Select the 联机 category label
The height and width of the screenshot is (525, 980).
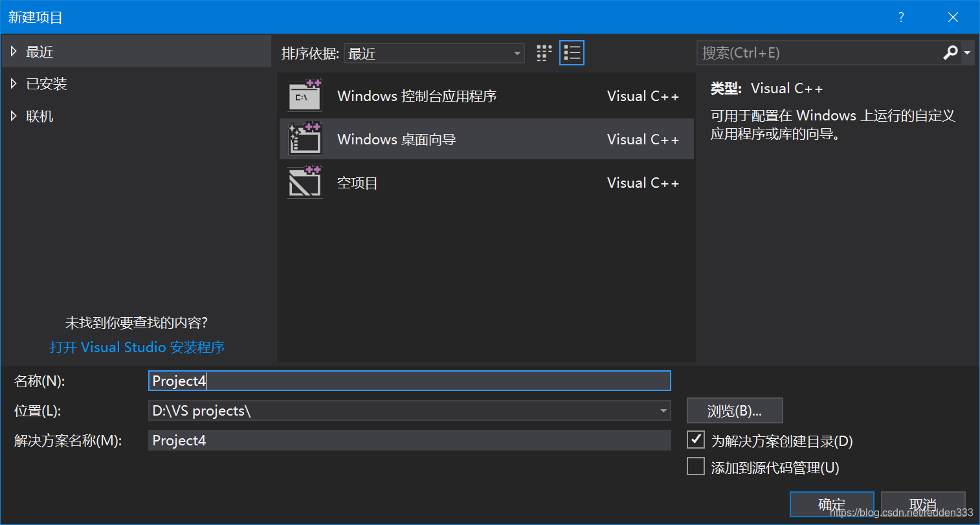39,117
